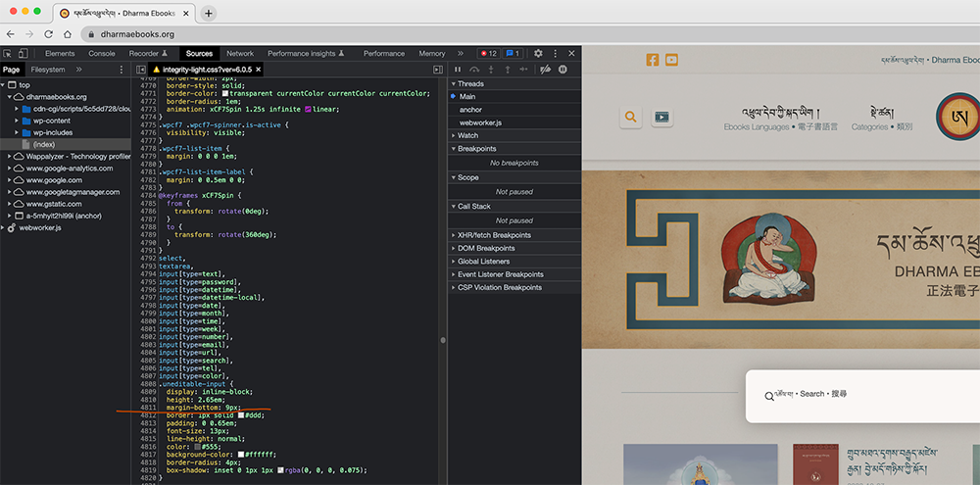
Task: Click the 1 issue message badge
Action: 514,54
